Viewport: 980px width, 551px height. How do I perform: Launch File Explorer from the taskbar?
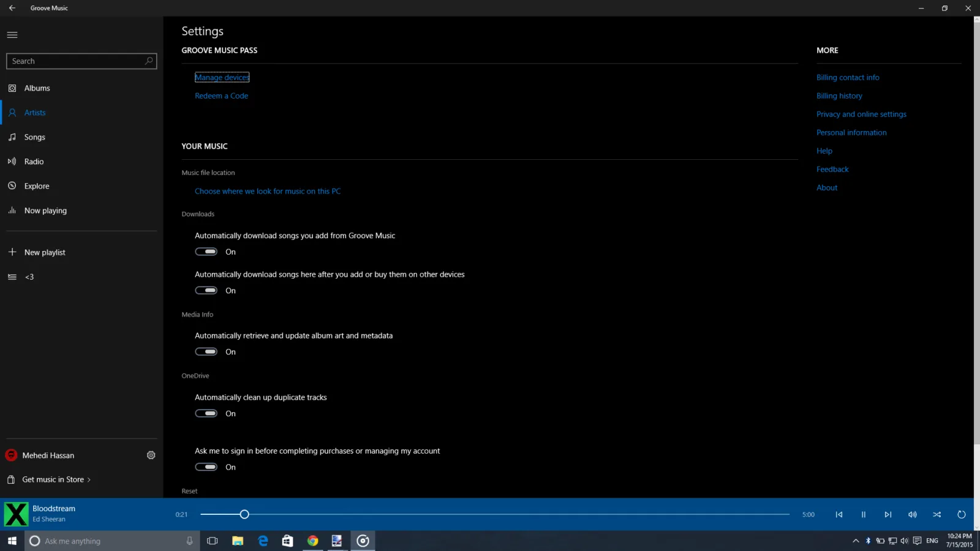pos(238,541)
